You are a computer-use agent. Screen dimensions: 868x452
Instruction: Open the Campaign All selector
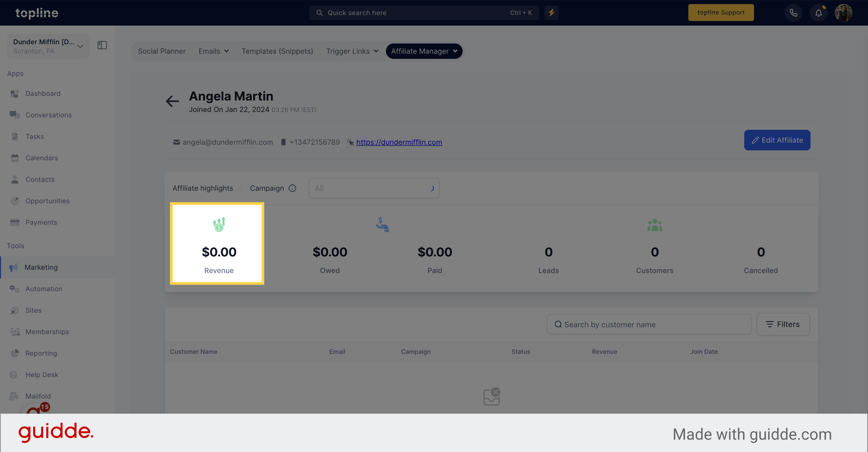(x=374, y=188)
